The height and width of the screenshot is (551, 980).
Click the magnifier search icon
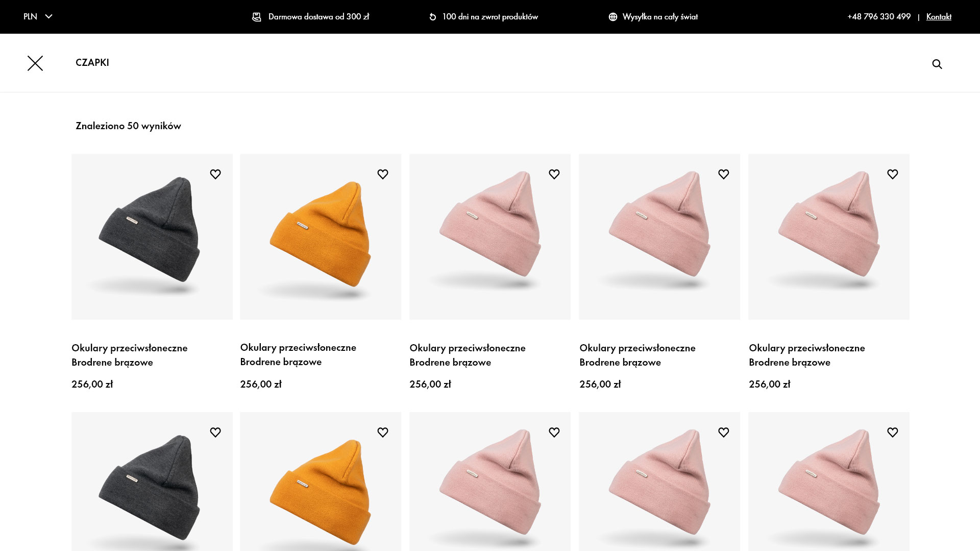tap(937, 64)
